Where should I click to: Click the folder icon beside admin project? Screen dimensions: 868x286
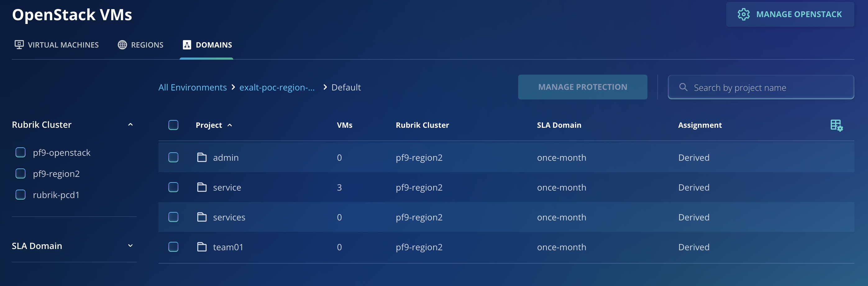point(202,158)
